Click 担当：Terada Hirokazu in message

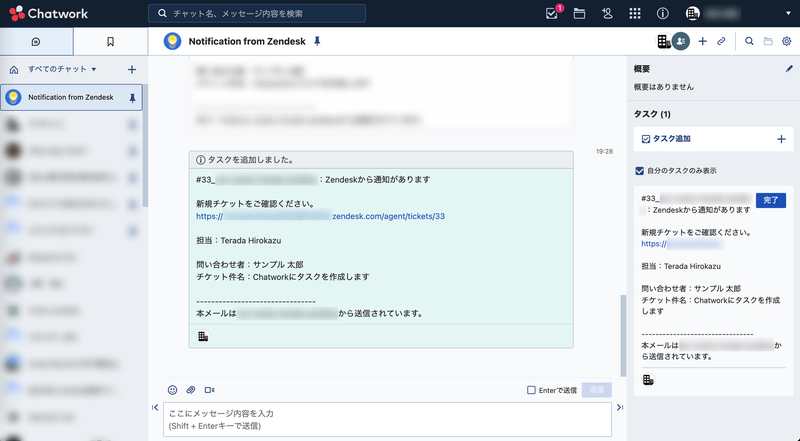coord(238,240)
